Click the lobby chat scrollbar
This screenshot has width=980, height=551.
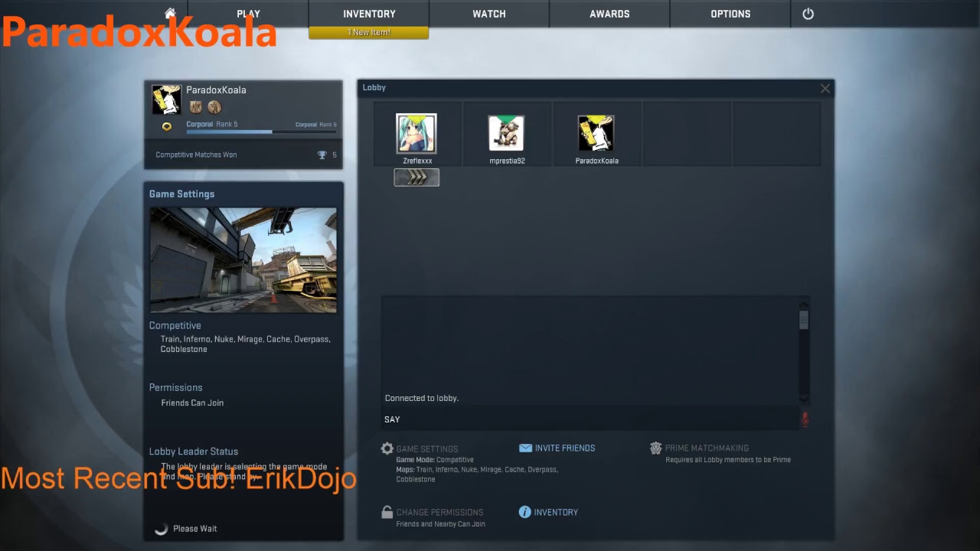tap(803, 350)
